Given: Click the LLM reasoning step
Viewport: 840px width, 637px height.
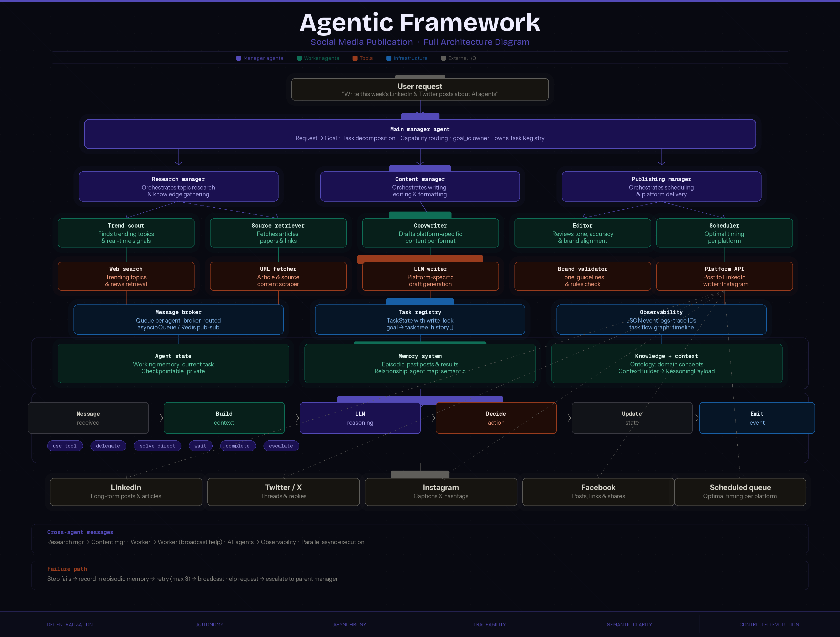Looking at the screenshot, I should point(360,418).
